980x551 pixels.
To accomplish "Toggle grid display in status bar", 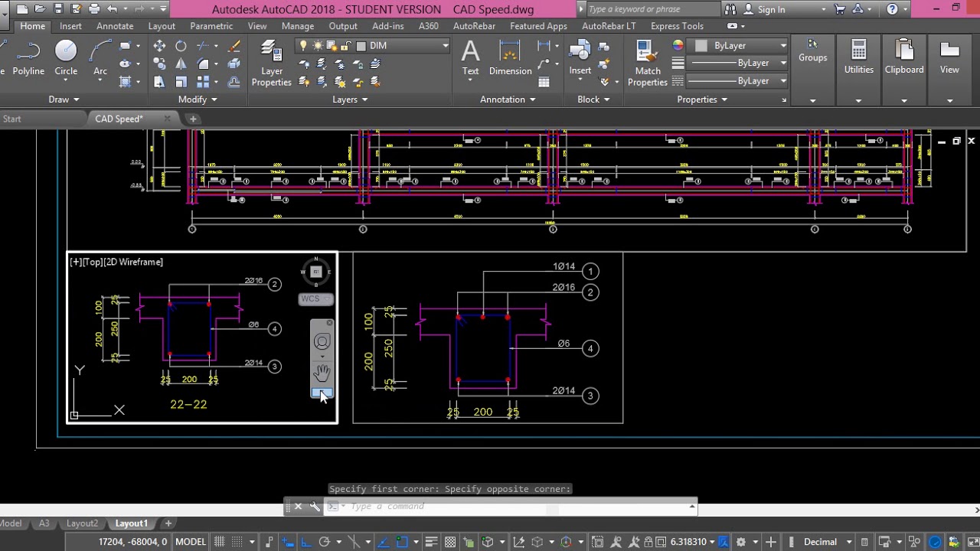I will point(219,542).
